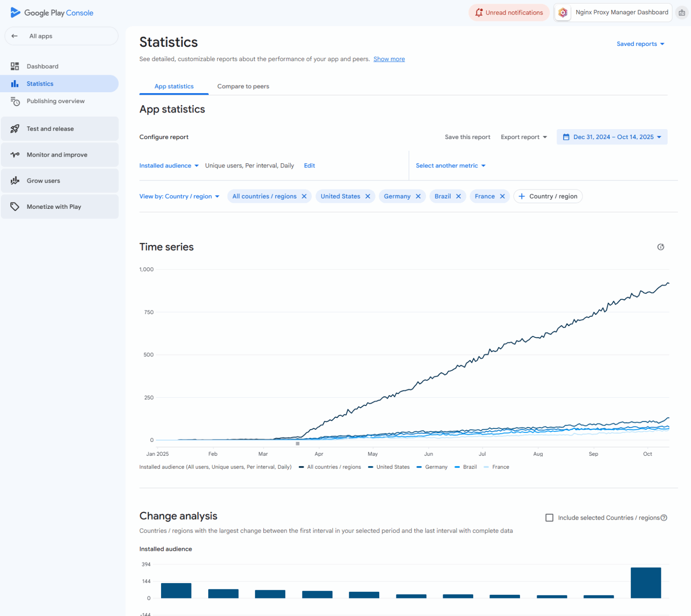Expand the Monitor and improve section
The height and width of the screenshot is (616, 691).
[x=60, y=155]
